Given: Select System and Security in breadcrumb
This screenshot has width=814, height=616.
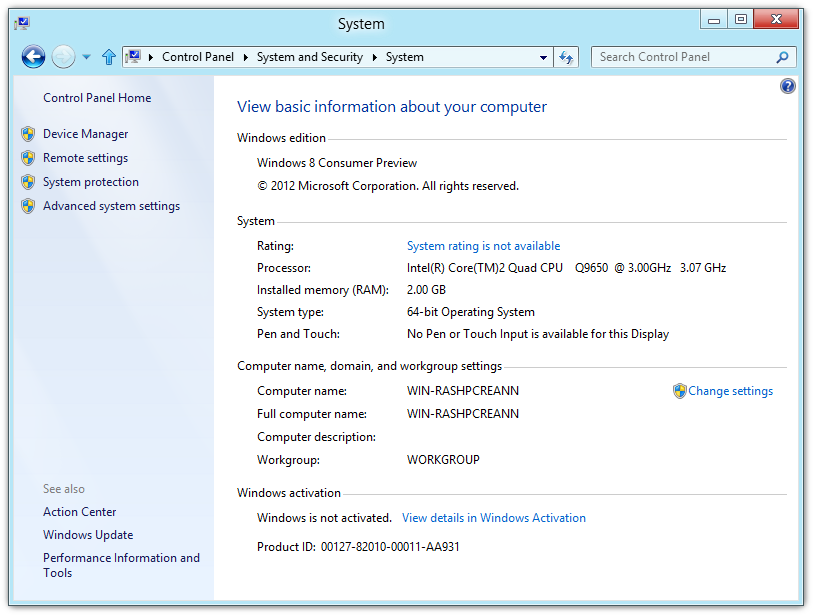Looking at the screenshot, I should click(309, 57).
